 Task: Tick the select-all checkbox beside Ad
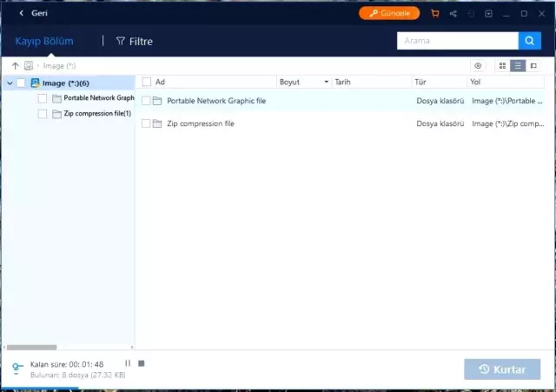[147, 82]
